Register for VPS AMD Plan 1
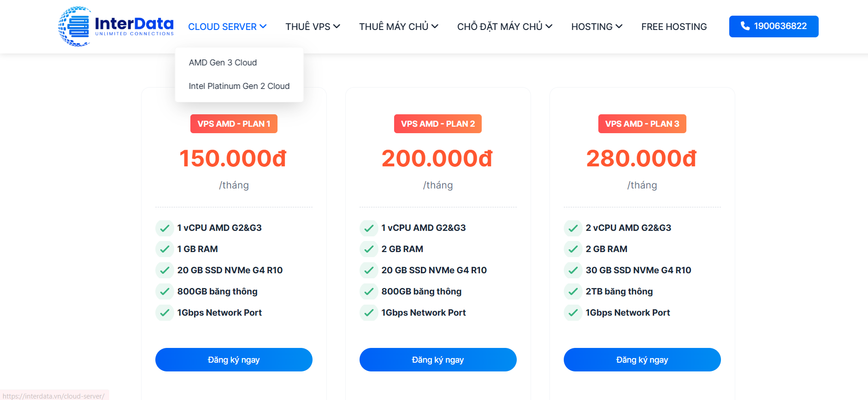Image resolution: width=868 pixels, height=400 pixels. click(234, 359)
